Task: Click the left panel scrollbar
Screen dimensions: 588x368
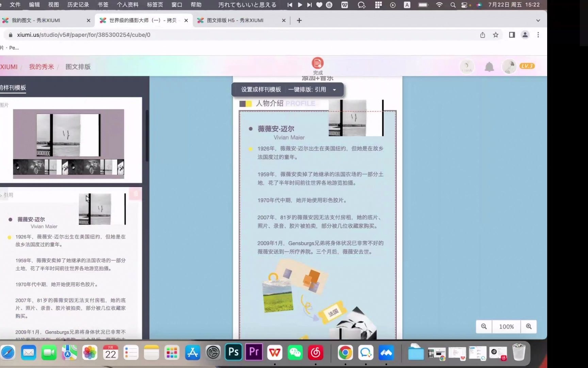Action: click(x=147, y=136)
